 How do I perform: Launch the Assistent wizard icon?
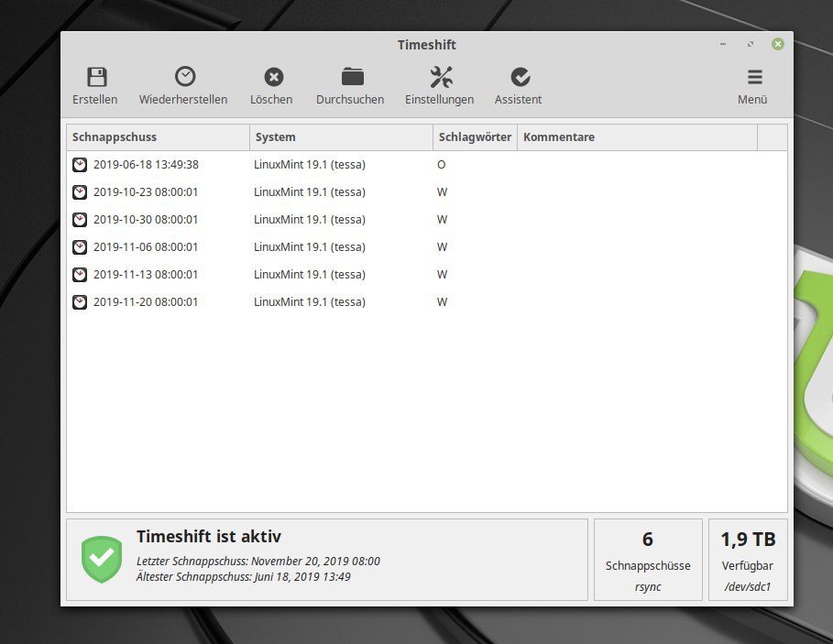click(x=521, y=77)
